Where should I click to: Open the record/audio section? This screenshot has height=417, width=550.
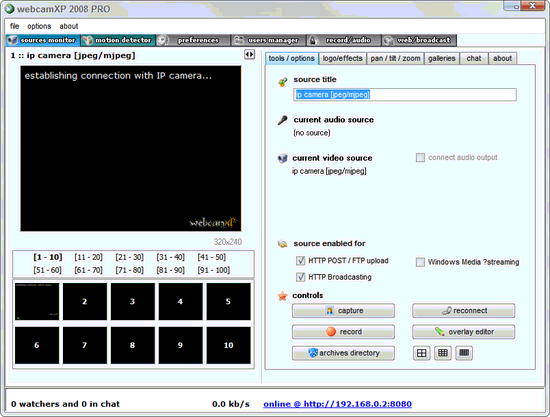pos(344,40)
